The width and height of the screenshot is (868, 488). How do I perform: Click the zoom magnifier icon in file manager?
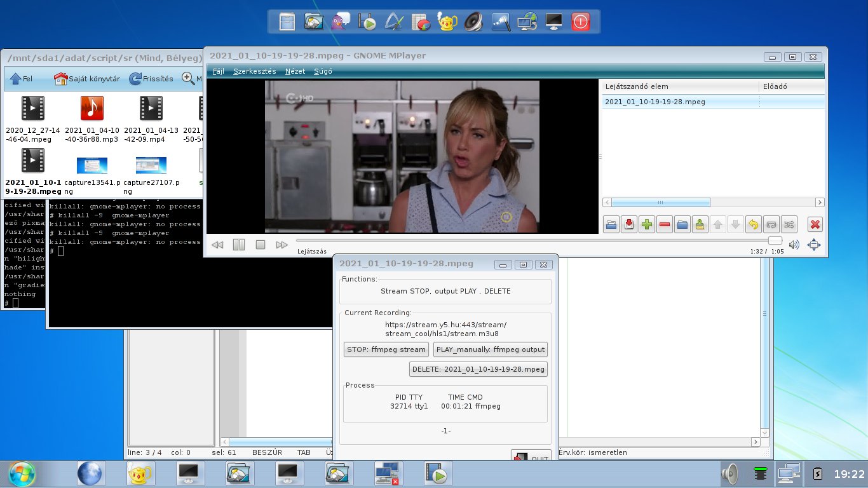(x=188, y=78)
